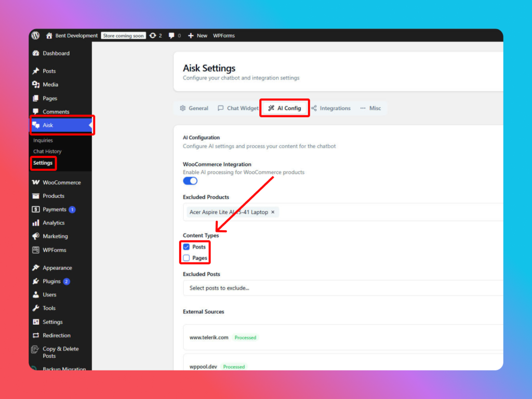Click the WooCommerce logo icon in sidebar
532x399 pixels.
coord(36,183)
